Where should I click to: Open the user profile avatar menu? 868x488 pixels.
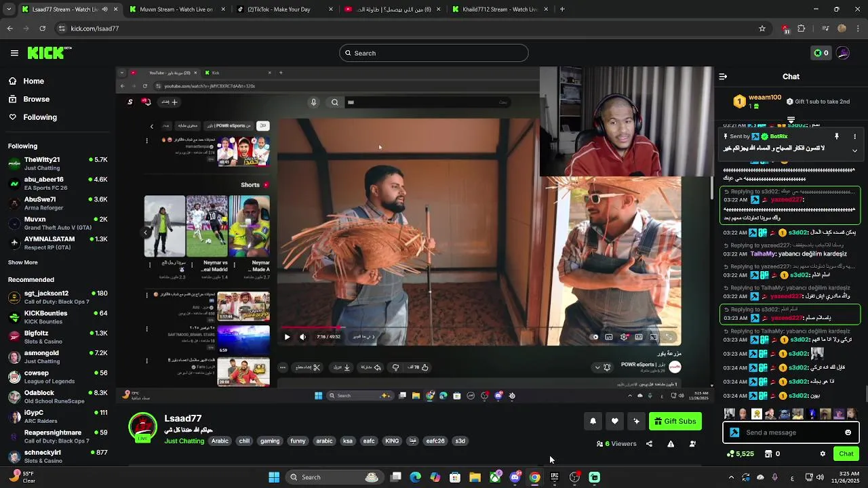point(843,53)
